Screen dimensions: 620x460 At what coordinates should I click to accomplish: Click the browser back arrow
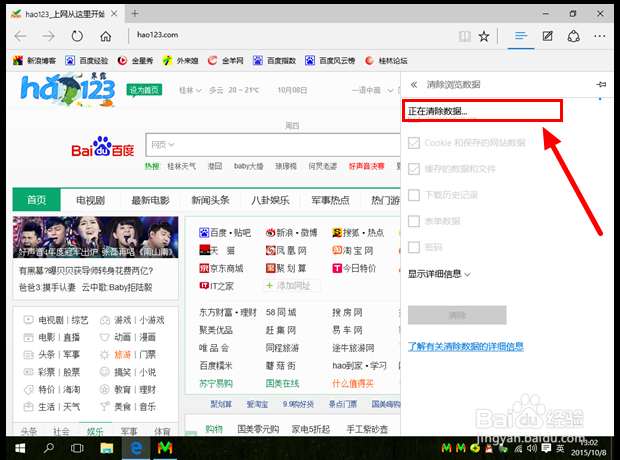click(20, 36)
